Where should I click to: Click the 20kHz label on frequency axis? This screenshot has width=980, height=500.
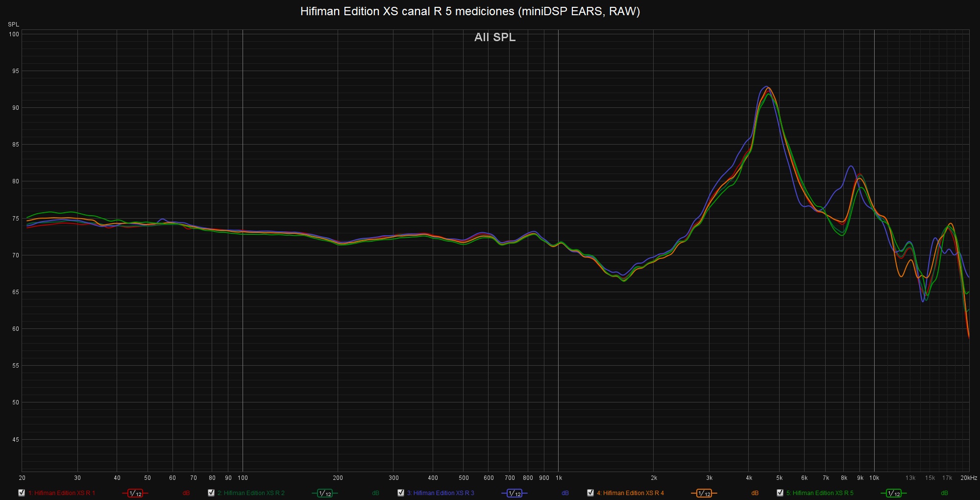point(968,478)
